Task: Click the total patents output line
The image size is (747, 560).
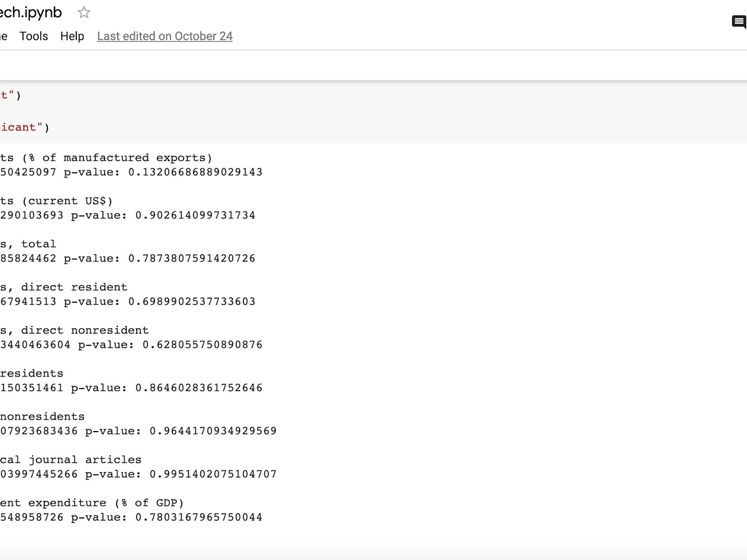Action: [128, 258]
